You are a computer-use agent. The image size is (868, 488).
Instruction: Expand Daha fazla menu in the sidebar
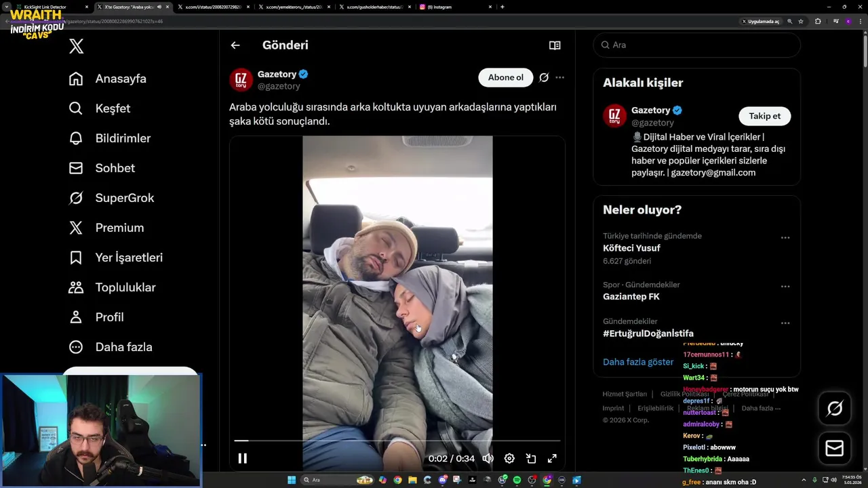(110, 347)
